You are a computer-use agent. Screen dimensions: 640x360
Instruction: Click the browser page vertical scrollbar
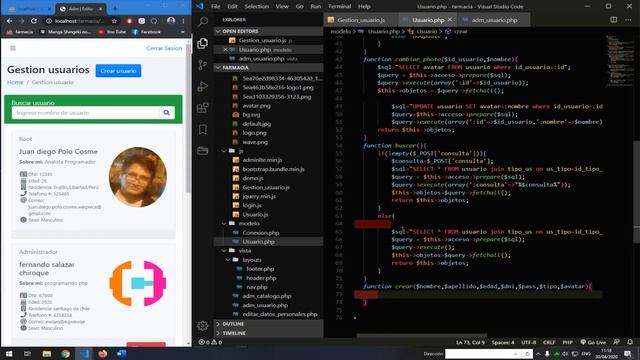[188, 118]
